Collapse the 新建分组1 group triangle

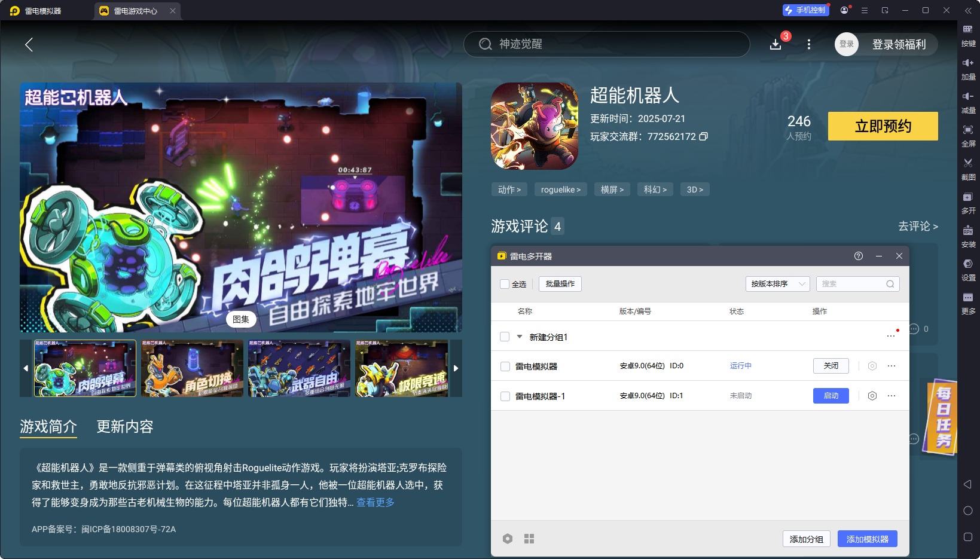click(520, 337)
